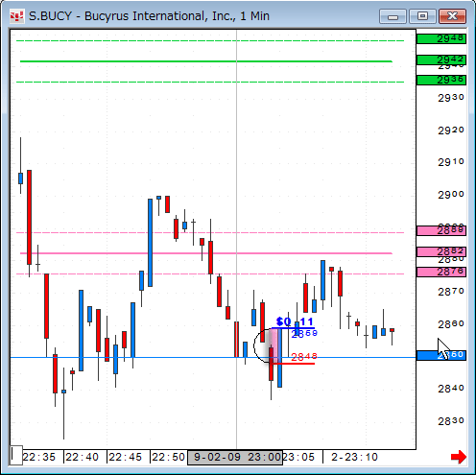
Task: Select the pink 2888 price marker
Action: 441,230
